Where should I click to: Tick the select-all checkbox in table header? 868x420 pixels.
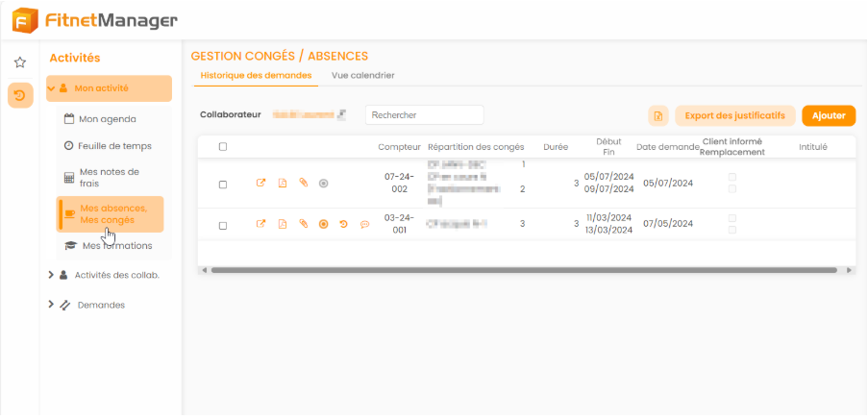[223, 147]
